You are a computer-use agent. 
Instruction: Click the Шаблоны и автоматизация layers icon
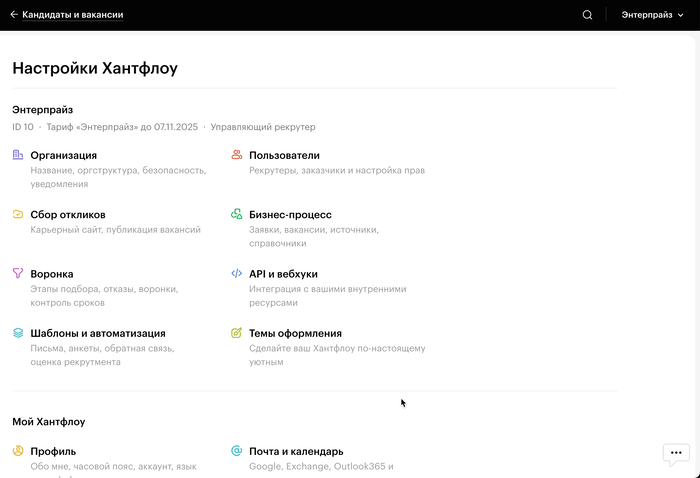tap(18, 333)
